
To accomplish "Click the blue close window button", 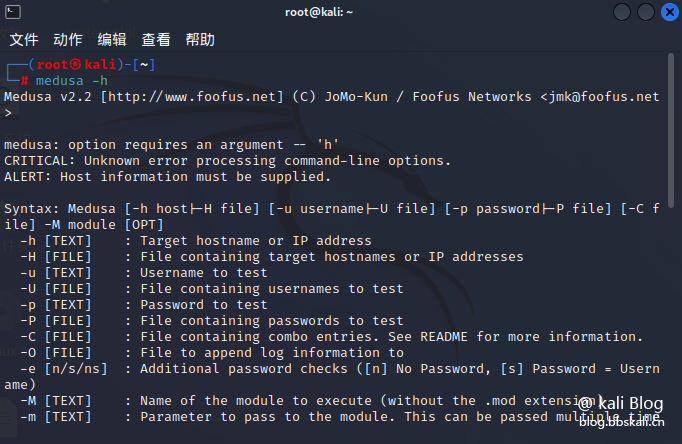I will click(670, 12).
